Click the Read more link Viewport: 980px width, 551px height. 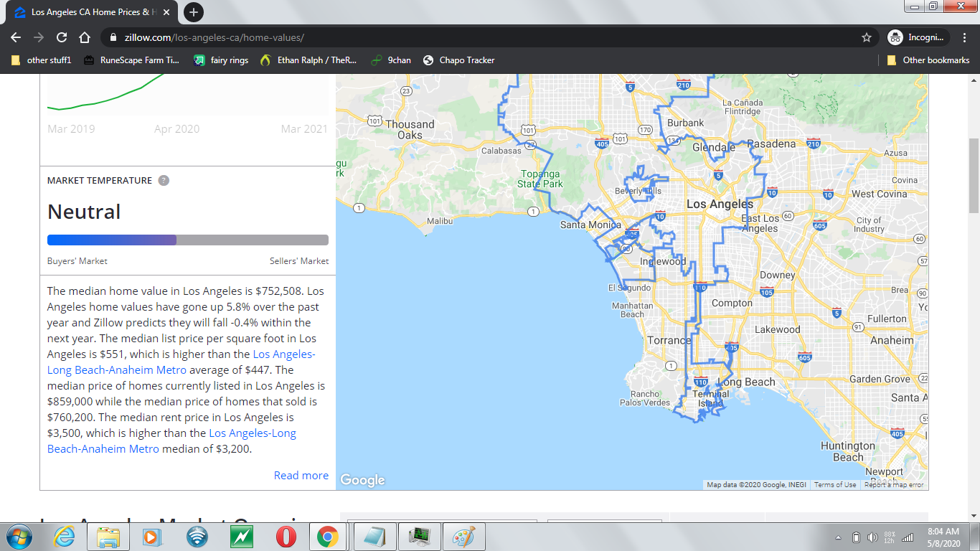(x=301, y=475)
